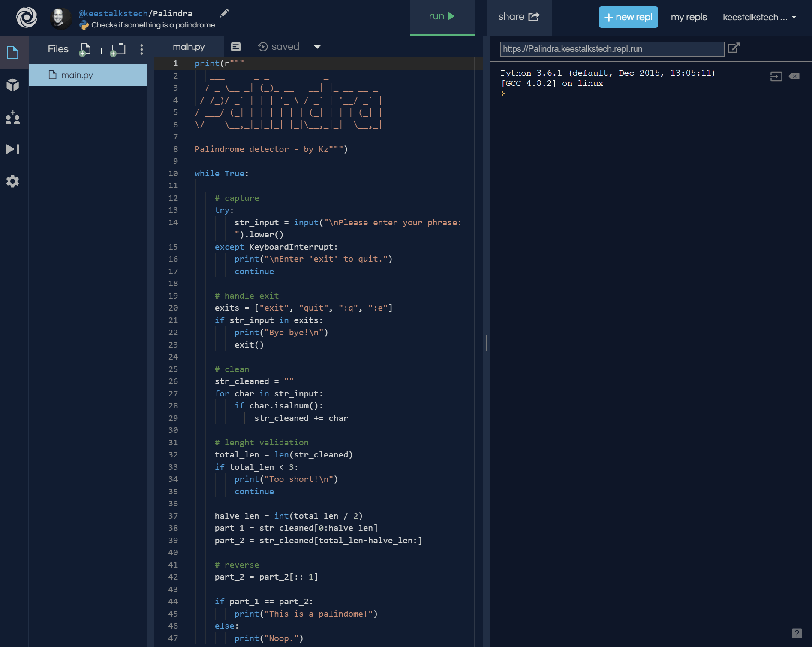Viewport: 812px width, 647px height.
Task: Add a new folder in the Files panel
Action: point(118,49)
